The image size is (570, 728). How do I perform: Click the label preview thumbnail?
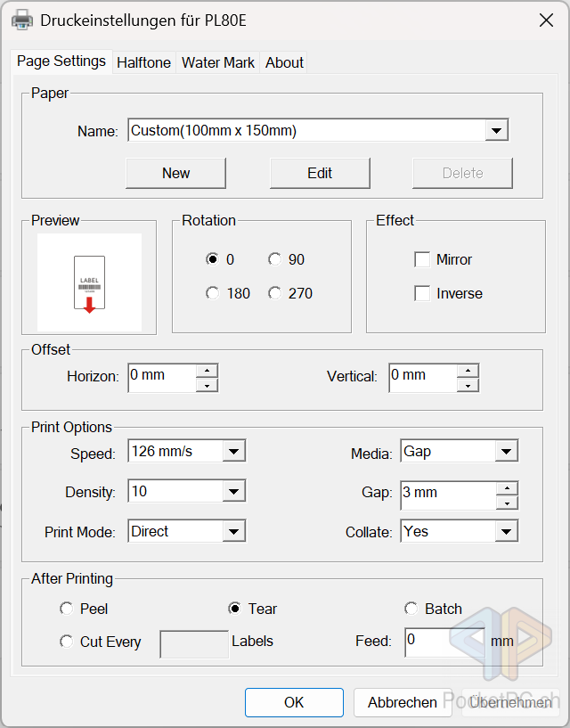click(x=89, y=282)
